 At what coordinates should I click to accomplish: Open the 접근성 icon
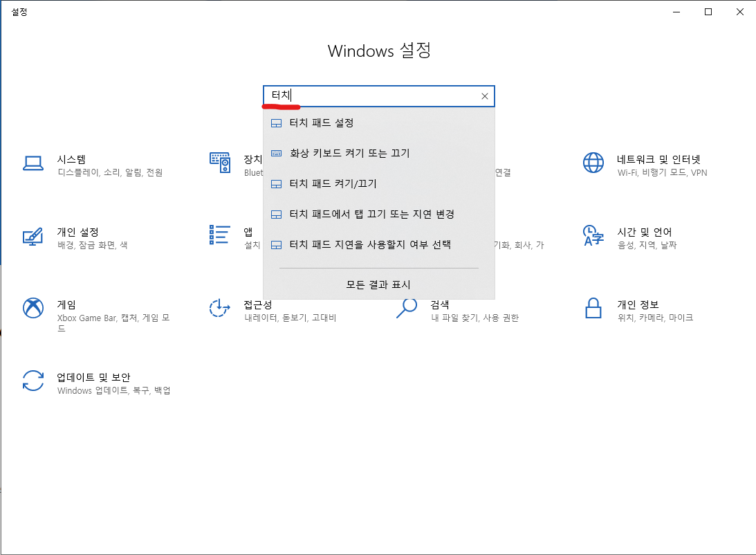tap(219, 308)
